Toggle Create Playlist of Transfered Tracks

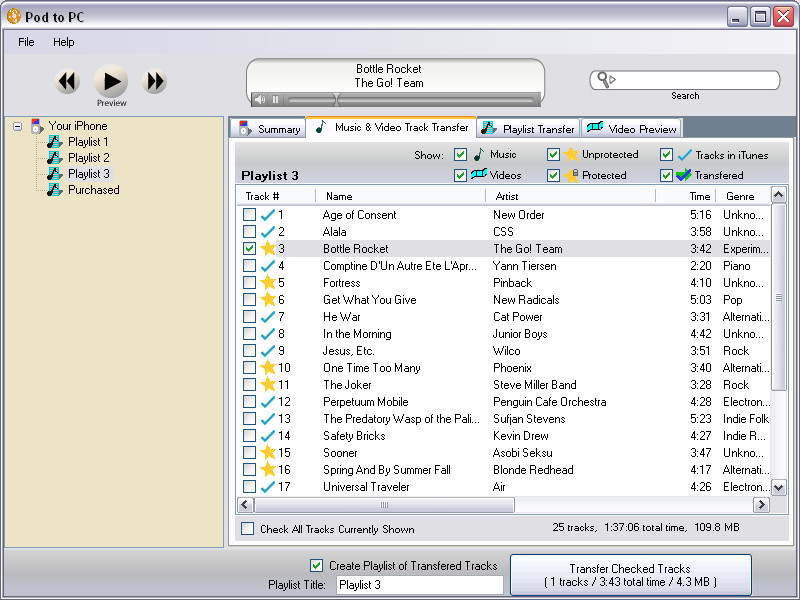click(x=316, y=565)
